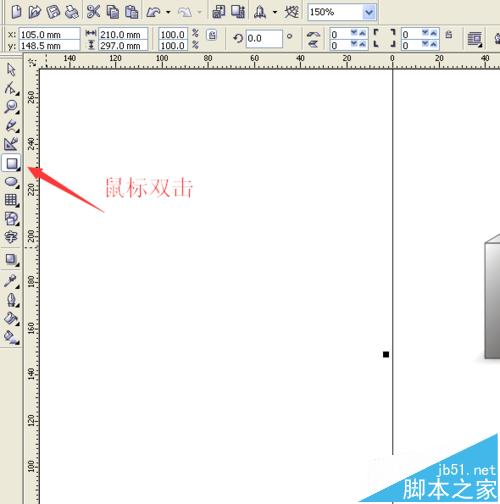The image size is (500, 504).
Task: Click the horizontal scale percentage field
Action: coord(173,34)
